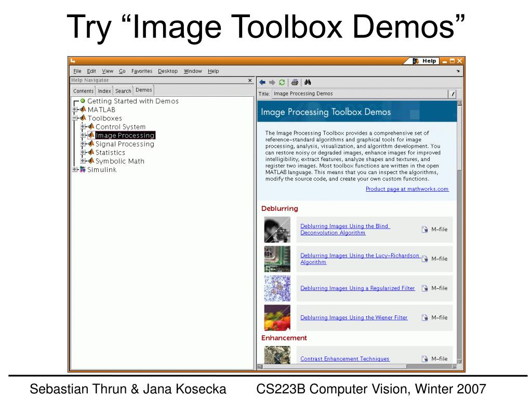Expand the Control System node
Screen dimensions: 532x399
pos(83,127)
